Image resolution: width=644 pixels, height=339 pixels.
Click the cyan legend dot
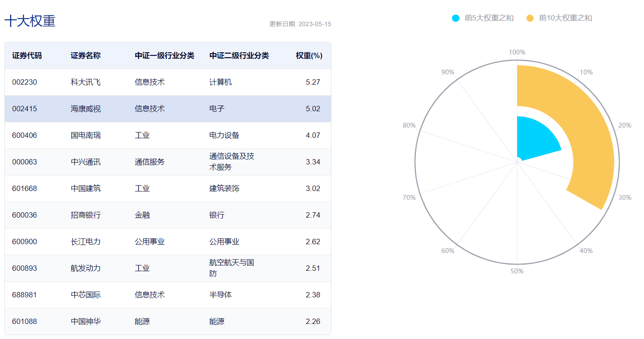coord(456,18)
